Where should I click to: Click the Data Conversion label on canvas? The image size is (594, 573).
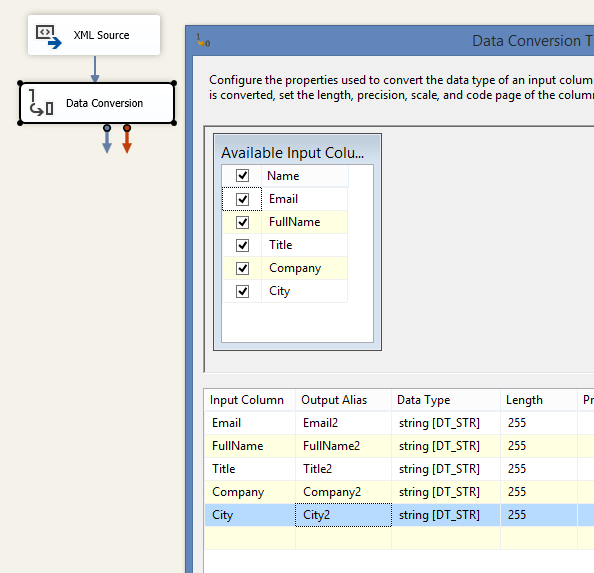coord(105,103)
